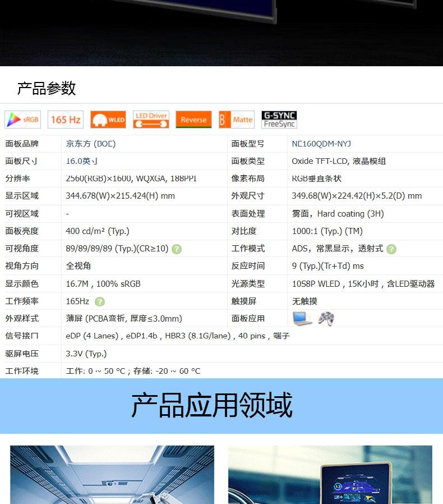Select the 400 cd/m² (Typ.) brightness value
The width and height of the screenshot is (443, 504).
98,231
